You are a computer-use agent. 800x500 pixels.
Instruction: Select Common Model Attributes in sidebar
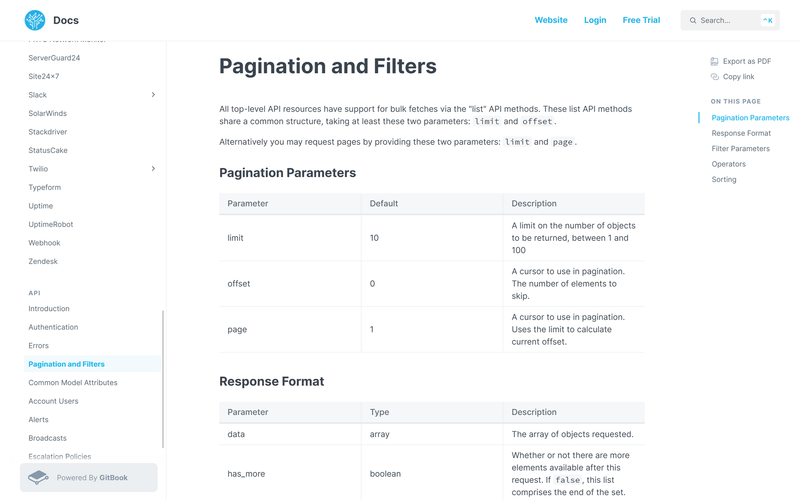point(73,383)
